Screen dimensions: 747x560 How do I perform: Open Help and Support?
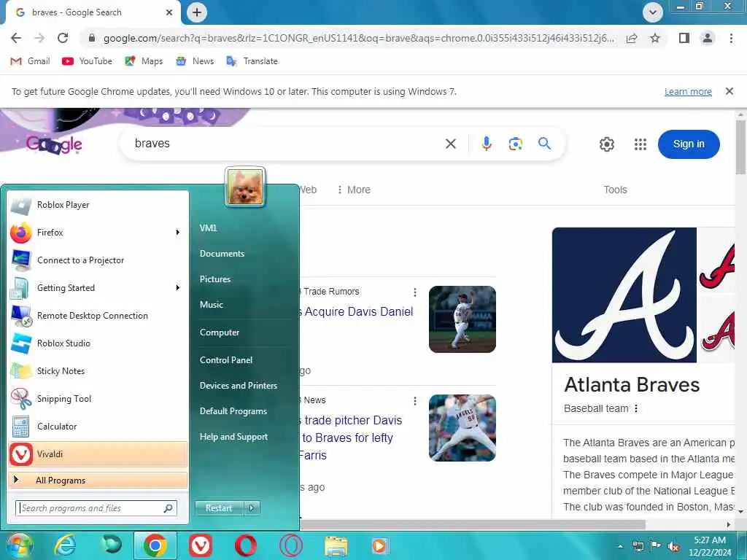[233, 437]
